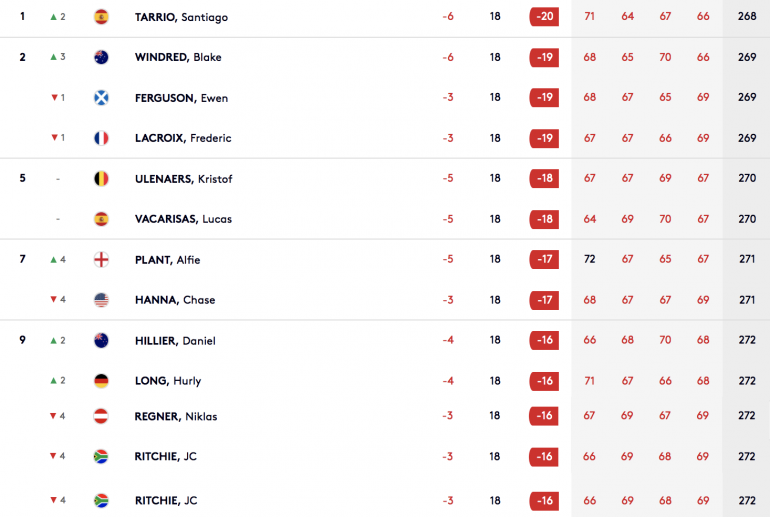Click Ferguson's third round score 65
This screenshot has height=517, width=770.
(x=665, y=97)
